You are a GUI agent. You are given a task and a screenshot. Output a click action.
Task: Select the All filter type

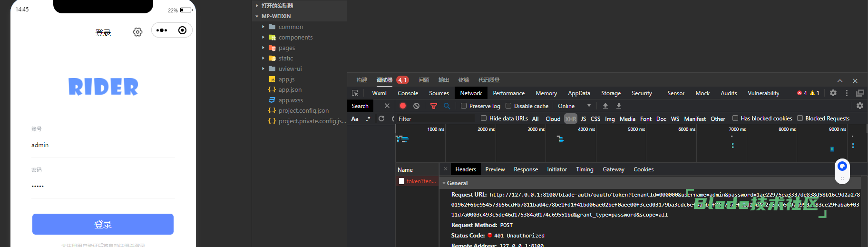click(536, 119)
